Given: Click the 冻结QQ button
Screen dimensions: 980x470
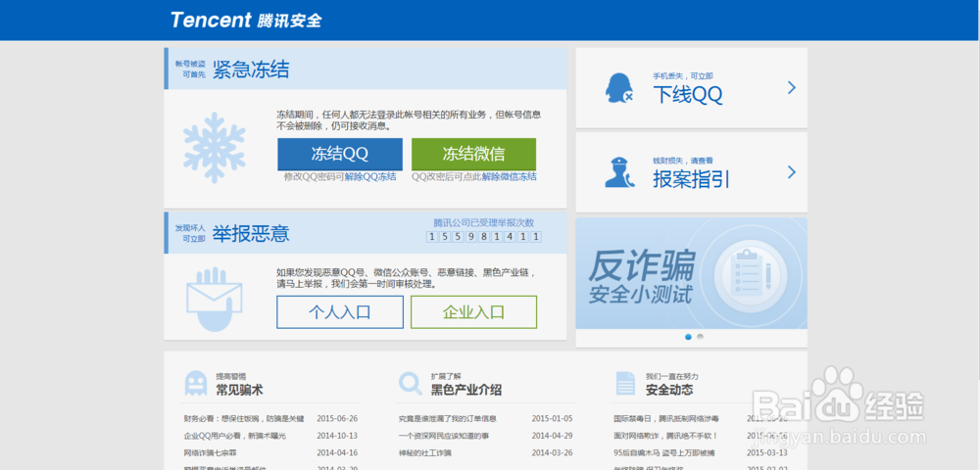Looking at the screenshot, I should [339, 154].
